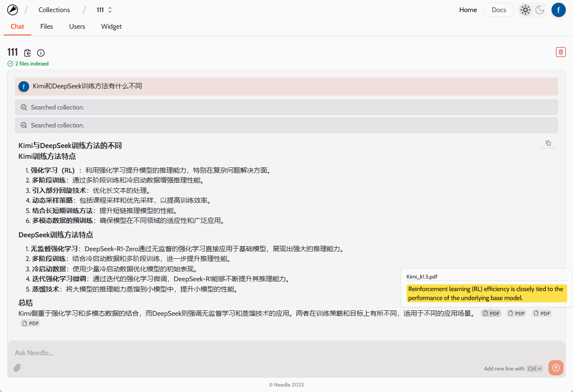Click the Ctrl key hint badge
This screenshot has height=392, width=573.
534,369
